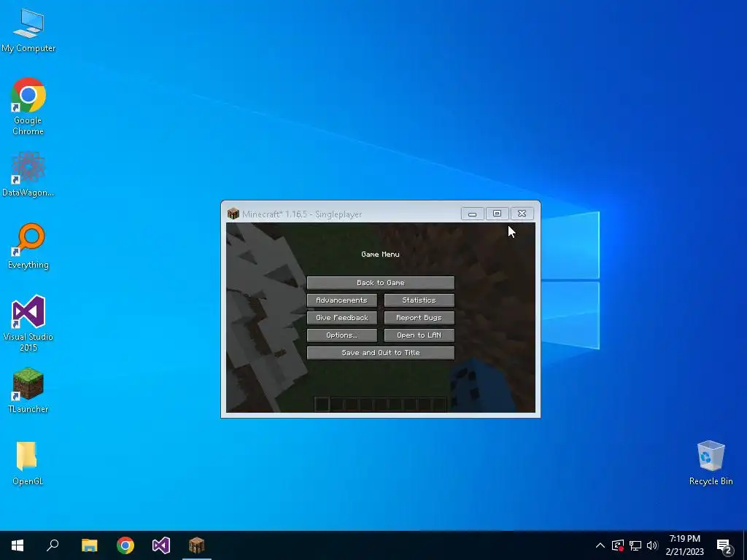Image resolution: width=747 pixels, height=560 pixels.
Task: Select the first hotbar slot
Action: 322,404
